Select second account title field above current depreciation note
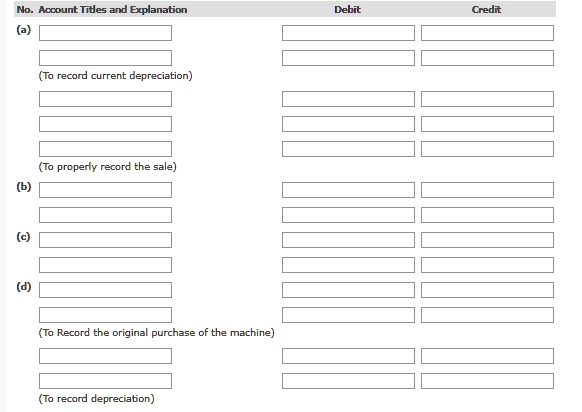This screenshot has width=582, height=412. (x=105, y=58)
